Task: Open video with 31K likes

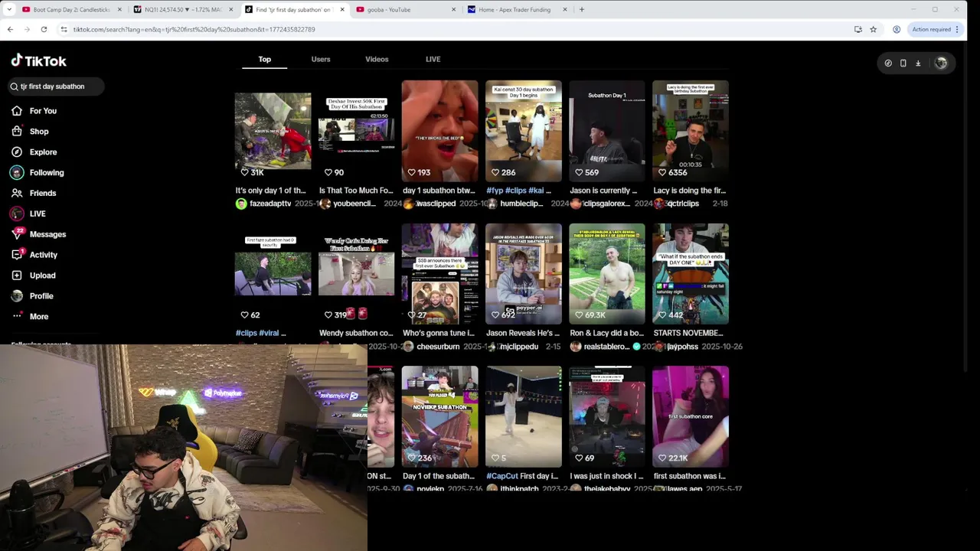Action: point(273,131)
